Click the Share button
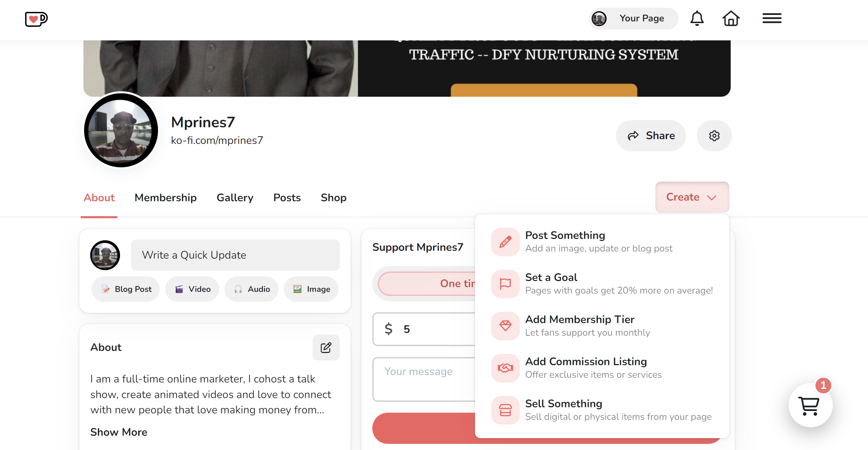Image resolution: width=868 pixels, height=450 pixels. click(651, 136)
